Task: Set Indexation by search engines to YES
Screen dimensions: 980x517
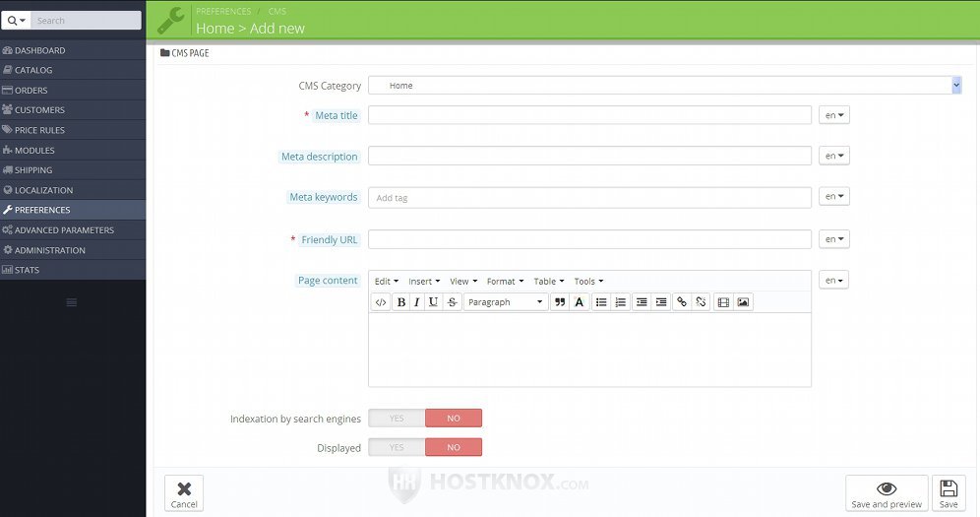Action: point(397,419)
